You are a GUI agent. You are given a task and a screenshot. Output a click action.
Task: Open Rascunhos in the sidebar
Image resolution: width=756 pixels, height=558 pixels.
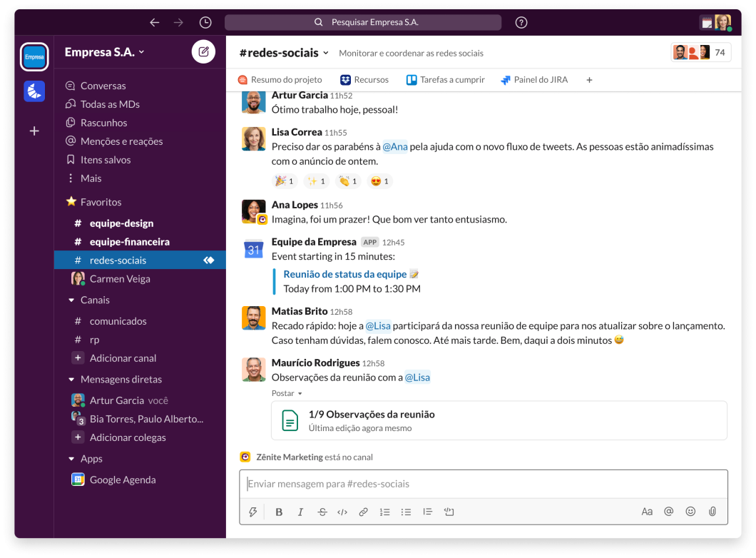pyautogui.click(x=96, y=123)
